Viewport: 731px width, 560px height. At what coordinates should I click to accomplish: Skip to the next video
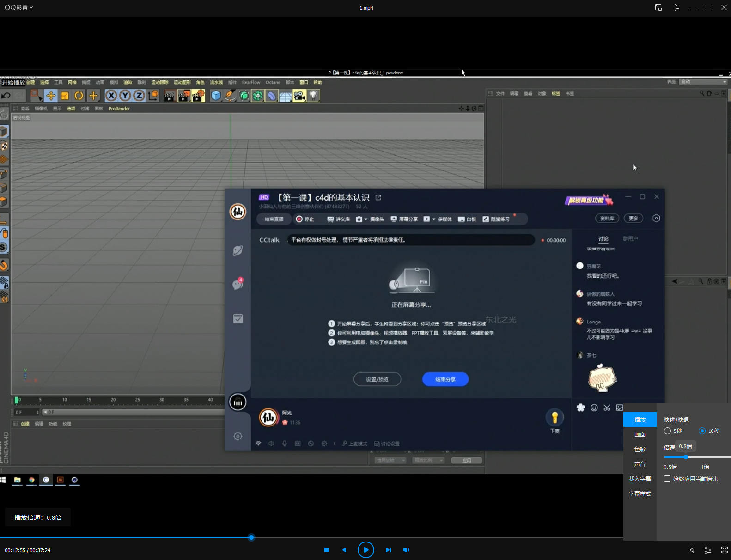388,550
